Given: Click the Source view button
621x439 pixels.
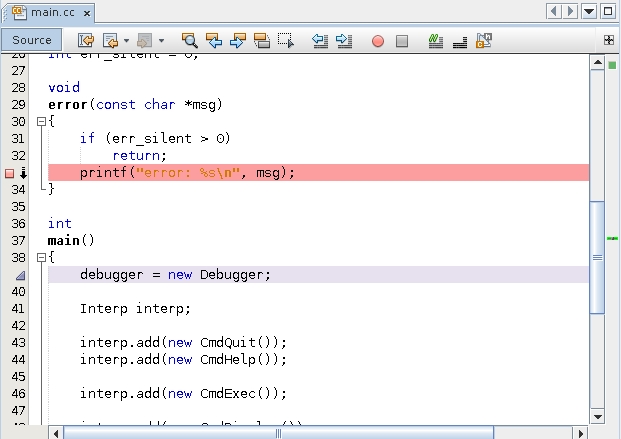Looking at the screenshot, I should click(x=32, y=40).
